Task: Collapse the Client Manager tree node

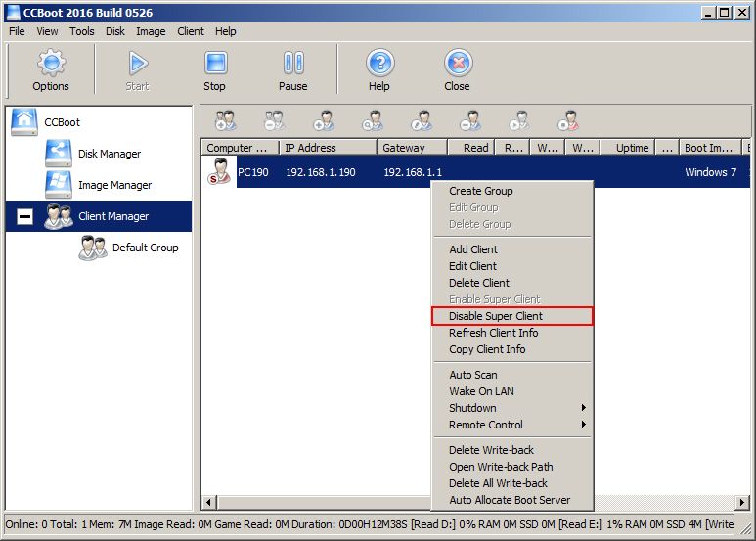Action: [24, 216]
